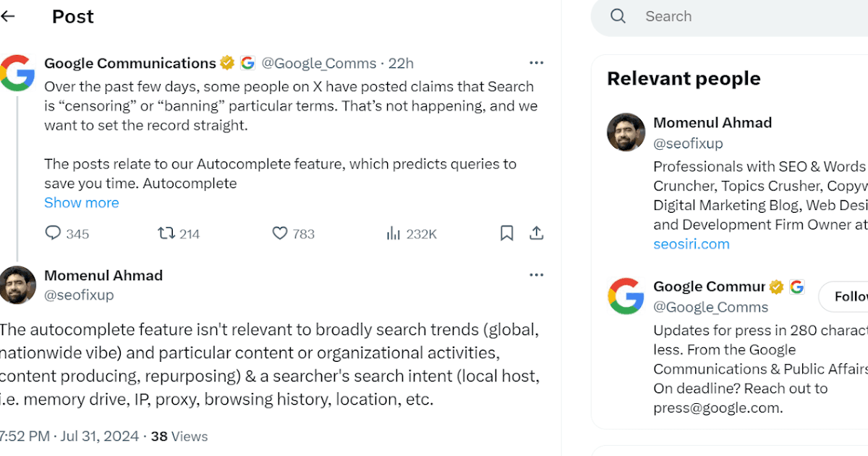Click the back arrow beside Post
This screenshot has width=868, height=456.
pyautogui.click(x=8, y=16)
